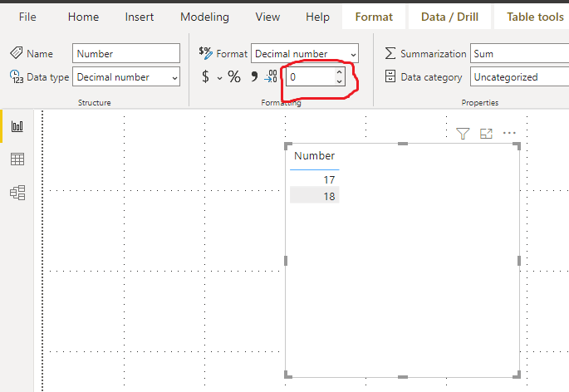Click the decimal places input field
569x392 pixels.
coord(311,76)
